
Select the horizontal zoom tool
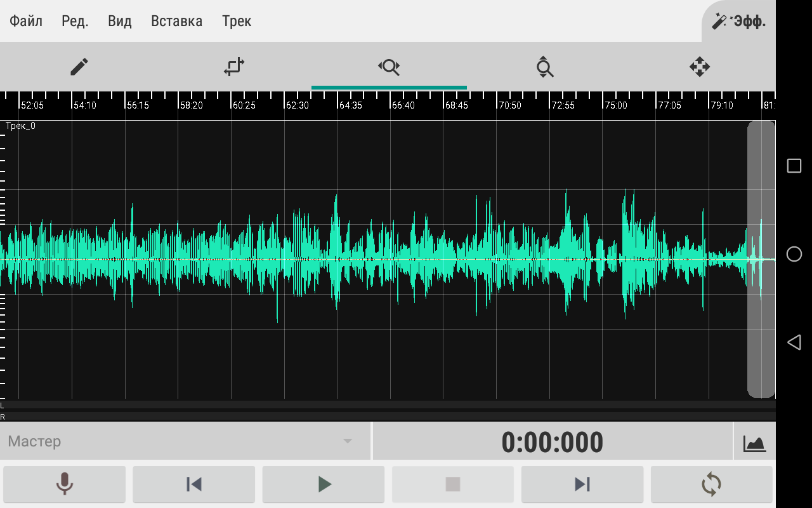[x=389, y=67]
